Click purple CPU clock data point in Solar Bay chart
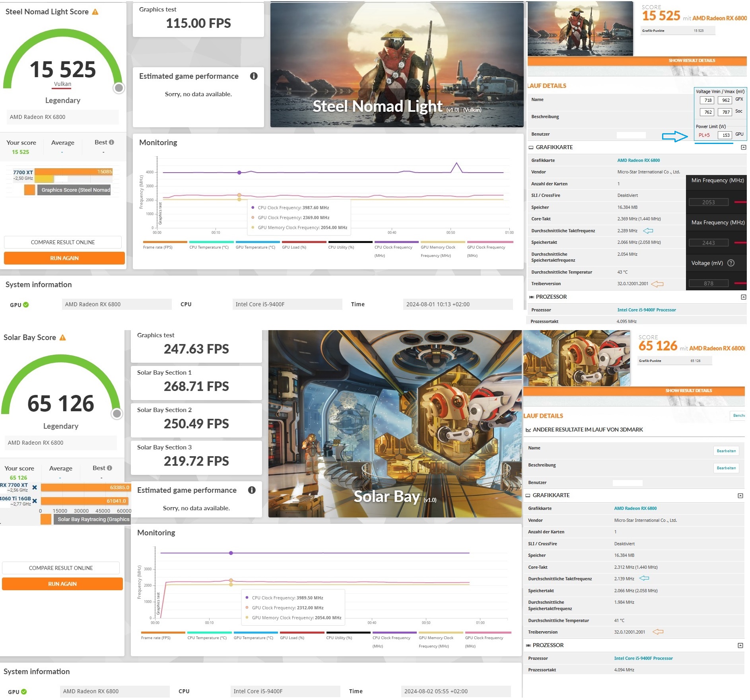Image resolution: width=750 pixels, height=700 pixels. tap(231, 553)
